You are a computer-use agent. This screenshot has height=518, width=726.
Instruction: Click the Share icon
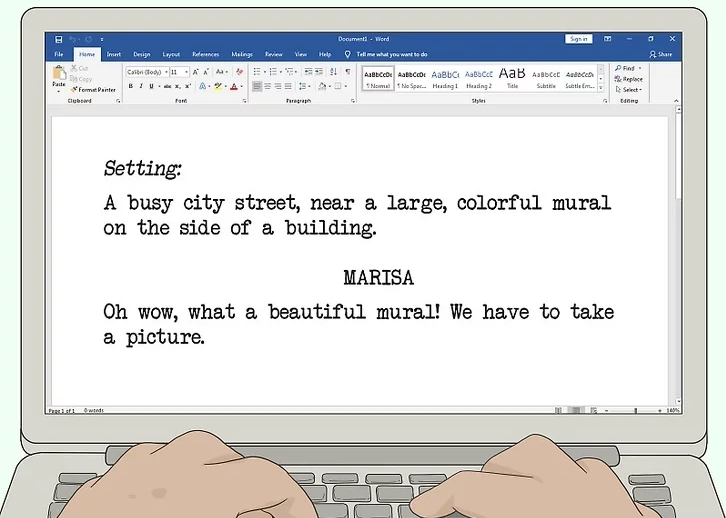660,54
